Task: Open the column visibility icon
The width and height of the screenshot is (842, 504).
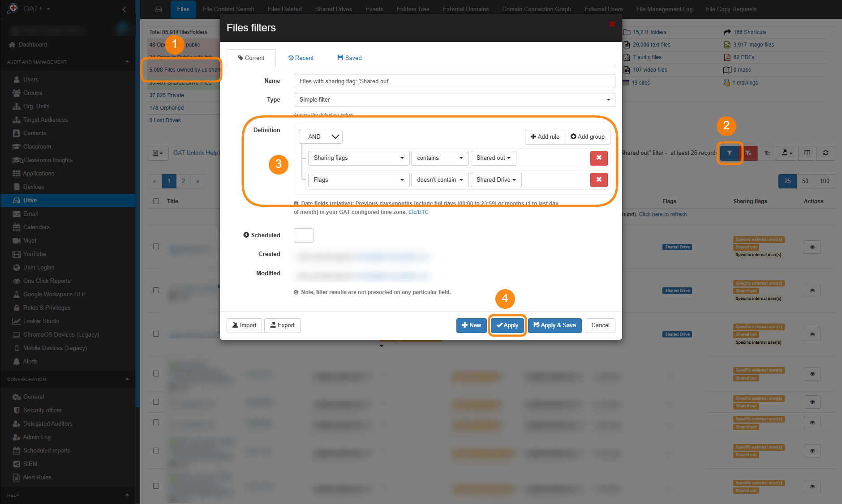Action: 807,153
